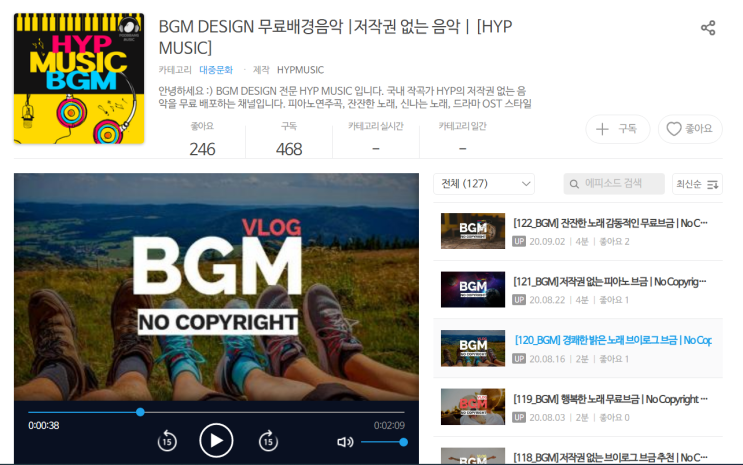
Task: Click the total duration 0:02:09
Action: (x=389, y=426)
